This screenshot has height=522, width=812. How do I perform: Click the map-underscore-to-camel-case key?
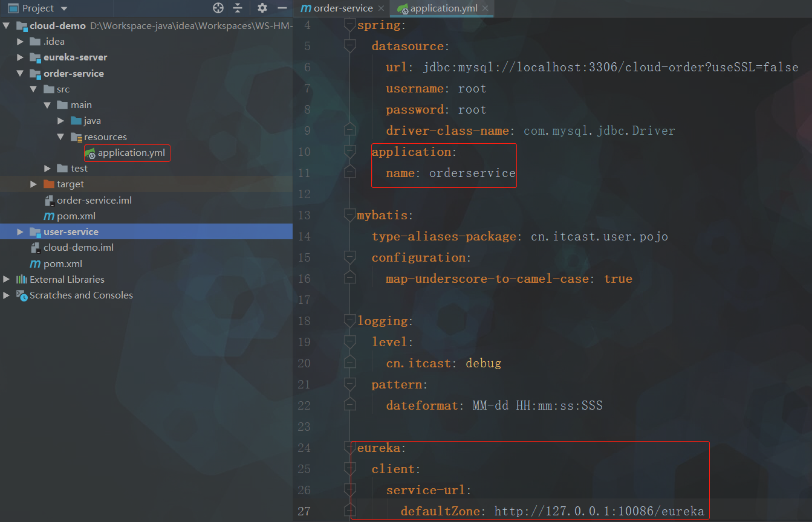(x=487, y=279)
